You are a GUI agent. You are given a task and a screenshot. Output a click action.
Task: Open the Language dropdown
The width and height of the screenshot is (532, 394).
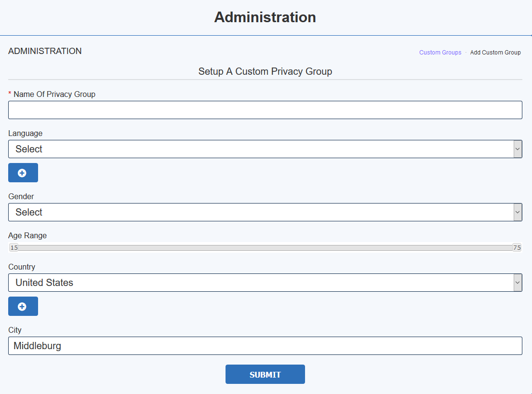(x=265, y=149)
